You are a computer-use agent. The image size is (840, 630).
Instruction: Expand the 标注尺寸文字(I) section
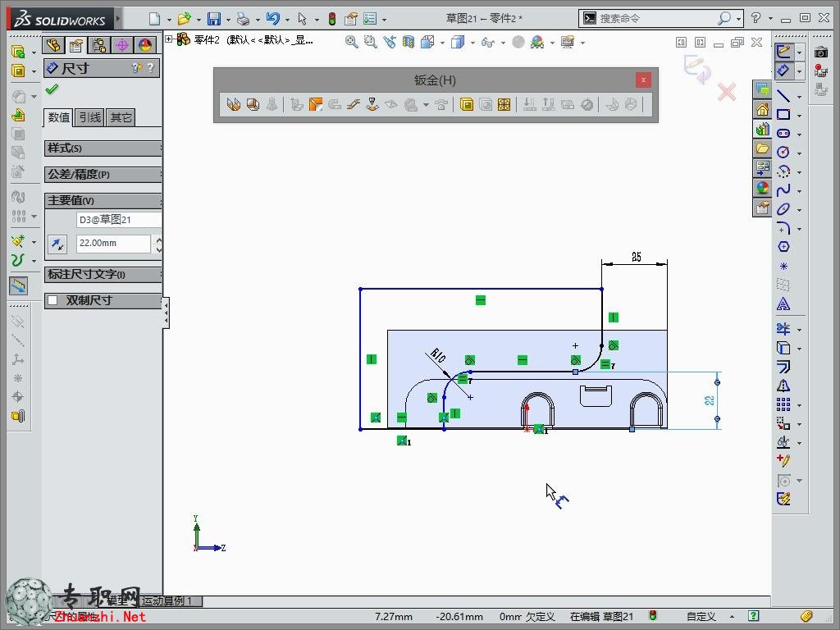coord(103,275)
